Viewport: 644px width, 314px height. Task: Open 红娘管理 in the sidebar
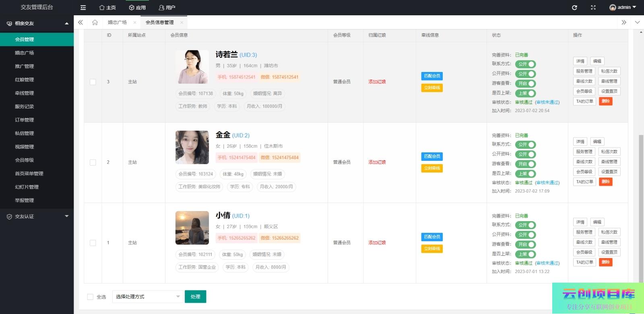point(25,80)
